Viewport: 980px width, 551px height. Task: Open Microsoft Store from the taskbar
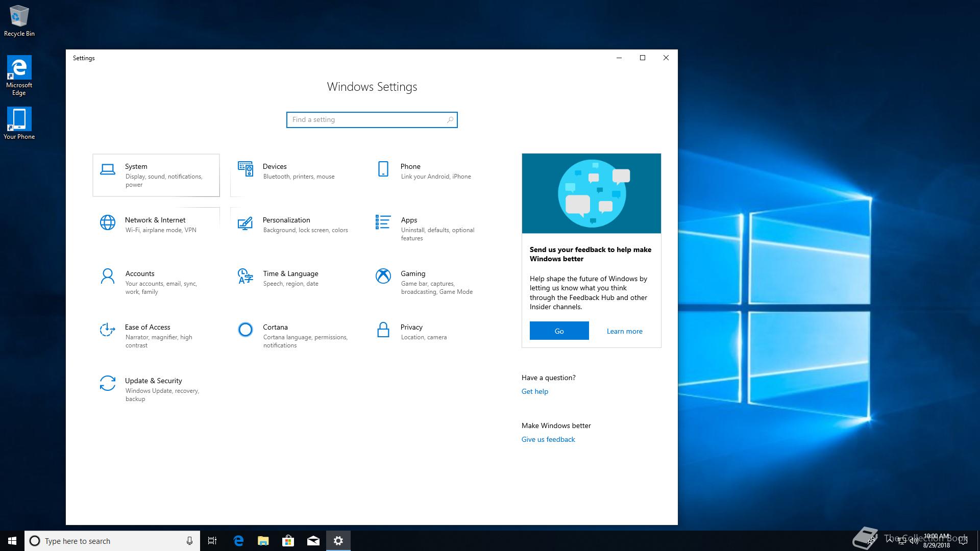tap(288, 541)
